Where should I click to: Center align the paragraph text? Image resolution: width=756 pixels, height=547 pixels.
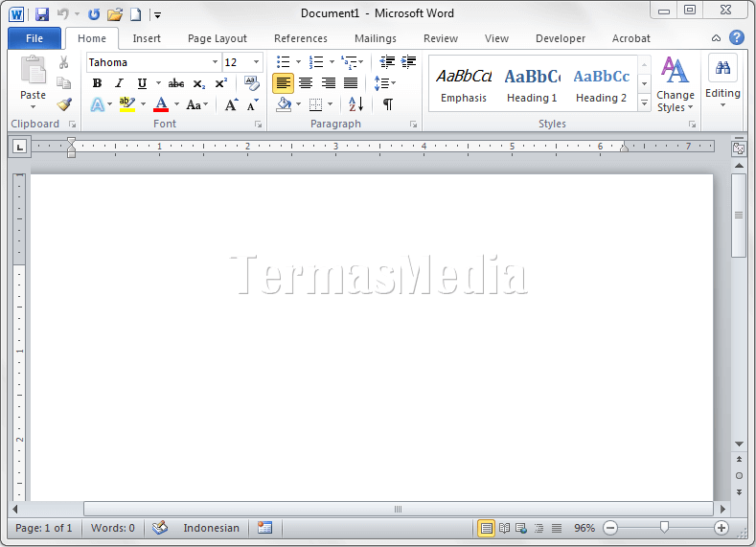click(x=306, y=83)
